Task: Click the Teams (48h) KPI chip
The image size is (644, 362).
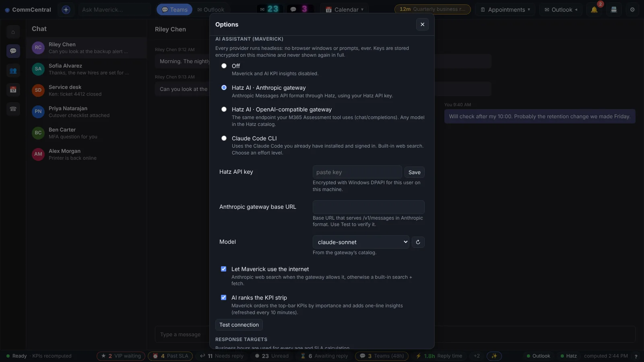Action: (x=382, y=356)
